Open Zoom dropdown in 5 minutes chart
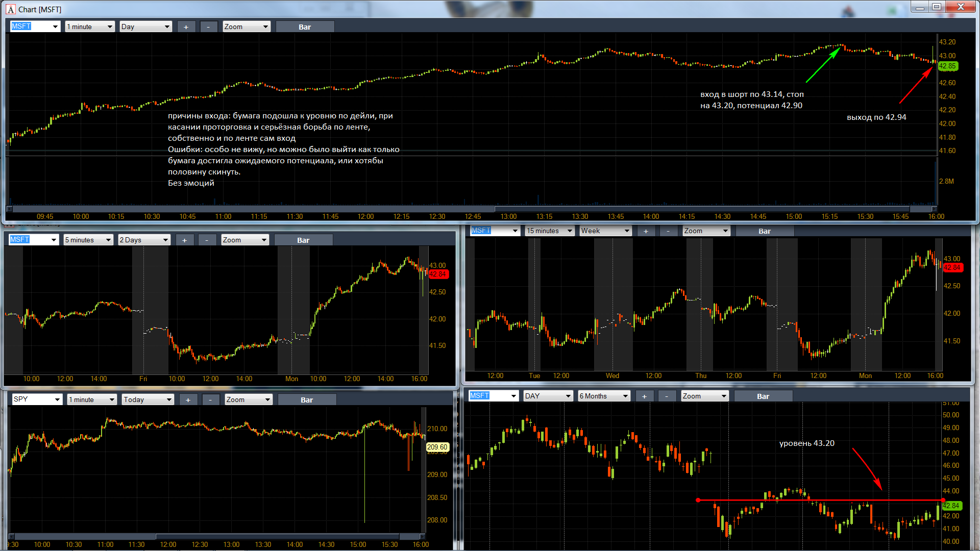The height and width of the screenshot is (551, 980). (245, 240)
